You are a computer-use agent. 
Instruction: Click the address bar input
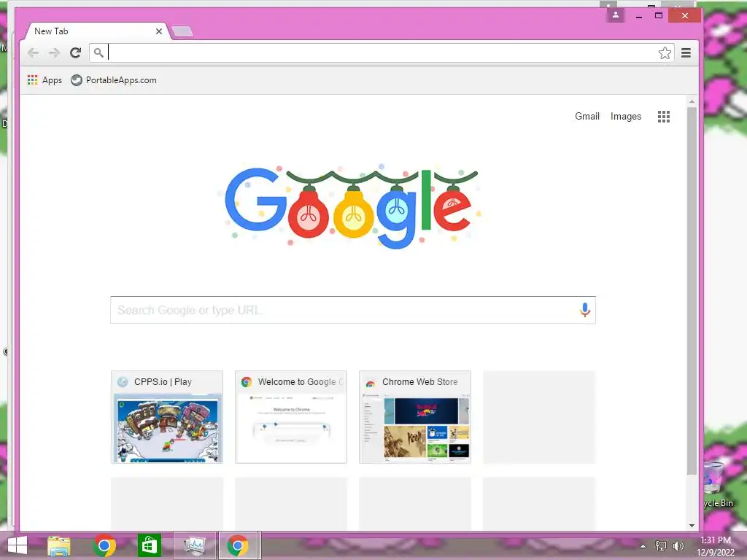[x=381, y=52]
